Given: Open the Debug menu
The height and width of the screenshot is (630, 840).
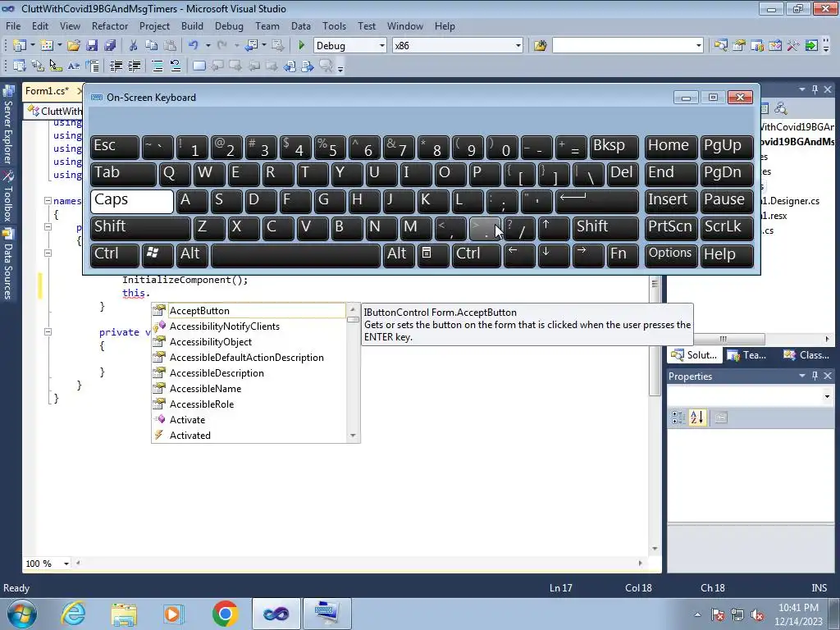Looking at the screenshot, I should [x=229, y=25].
